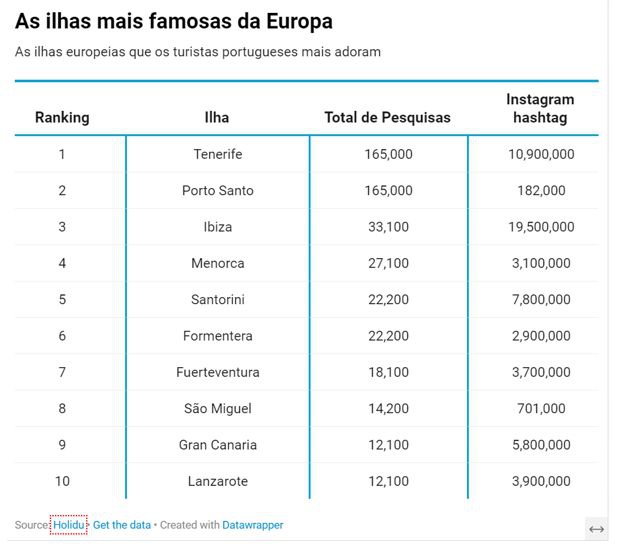The width and height of the screenshot is (628, 555).
Task: Click the Total de Pesquisas header
Action: [387, 117]
